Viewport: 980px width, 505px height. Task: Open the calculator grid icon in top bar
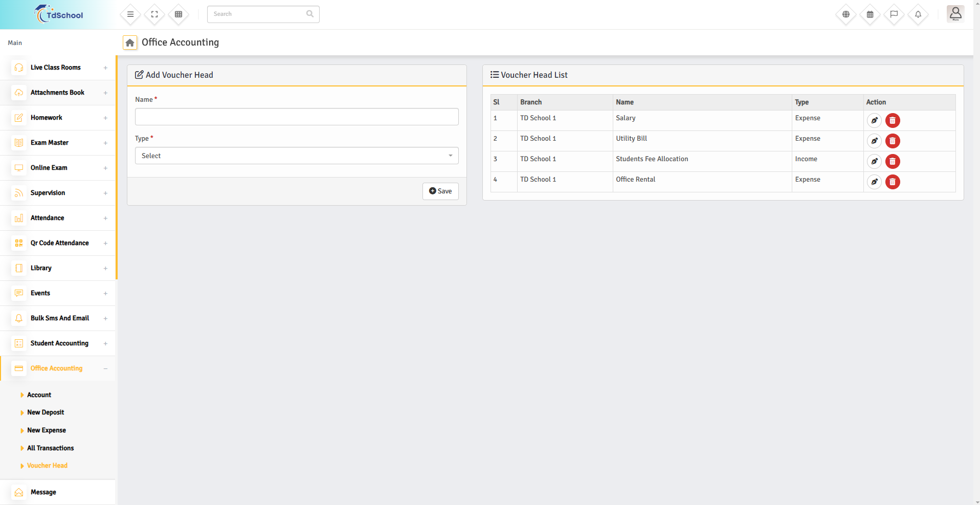[x=179, y=14]
